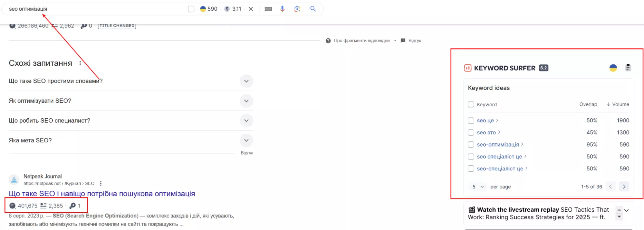Click overlap value 95% for 'seo-оптимізація'
The width and height of the screenshot is (644, 230).
pos(592,145)
